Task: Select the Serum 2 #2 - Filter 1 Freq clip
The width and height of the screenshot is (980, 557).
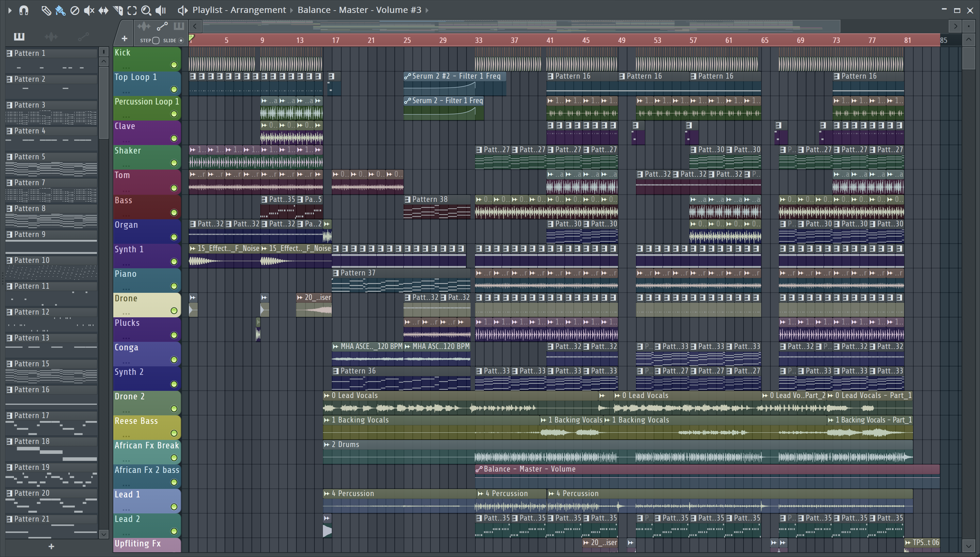Action: 455,83
